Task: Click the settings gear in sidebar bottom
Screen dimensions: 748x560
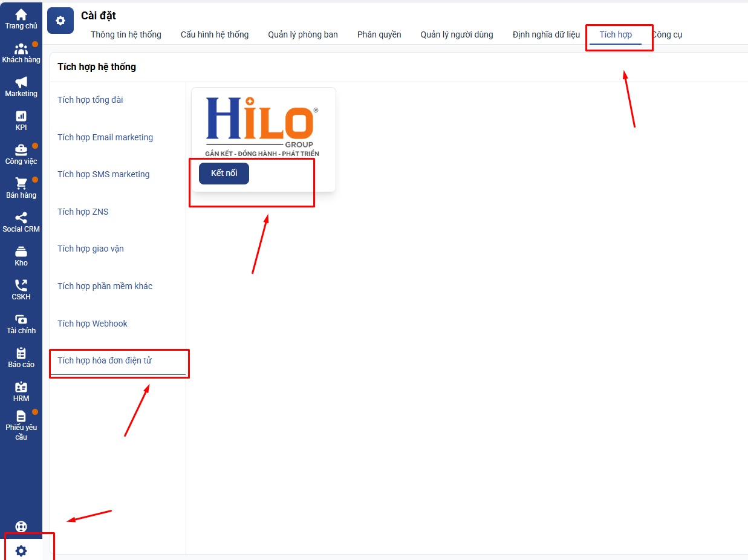Action: point(21,551)
